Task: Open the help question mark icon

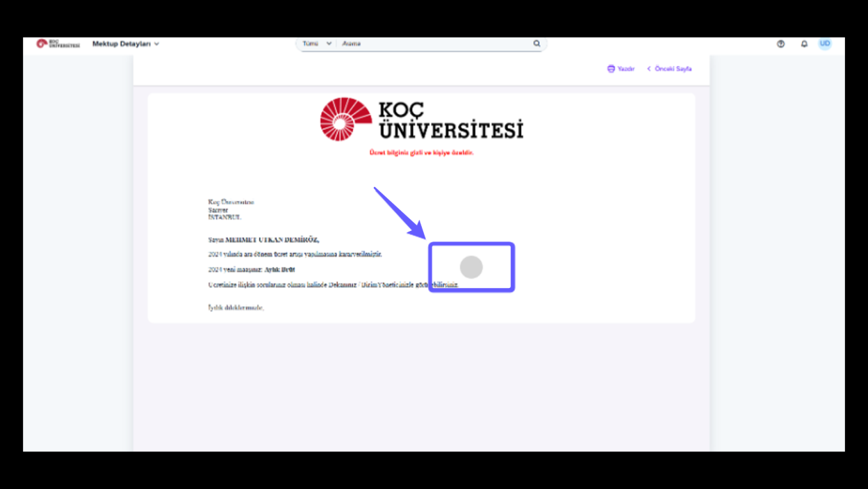Action: click(x=780, y=44)
